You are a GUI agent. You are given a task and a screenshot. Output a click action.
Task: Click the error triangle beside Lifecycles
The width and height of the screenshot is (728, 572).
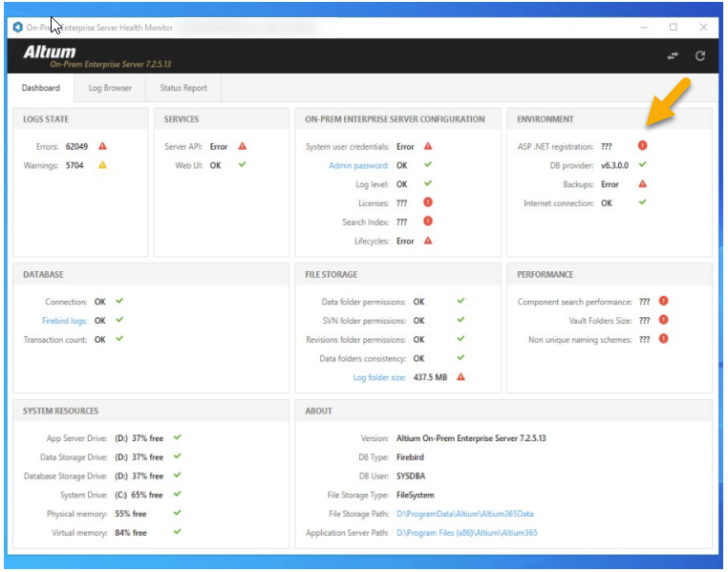pos(428,241)
